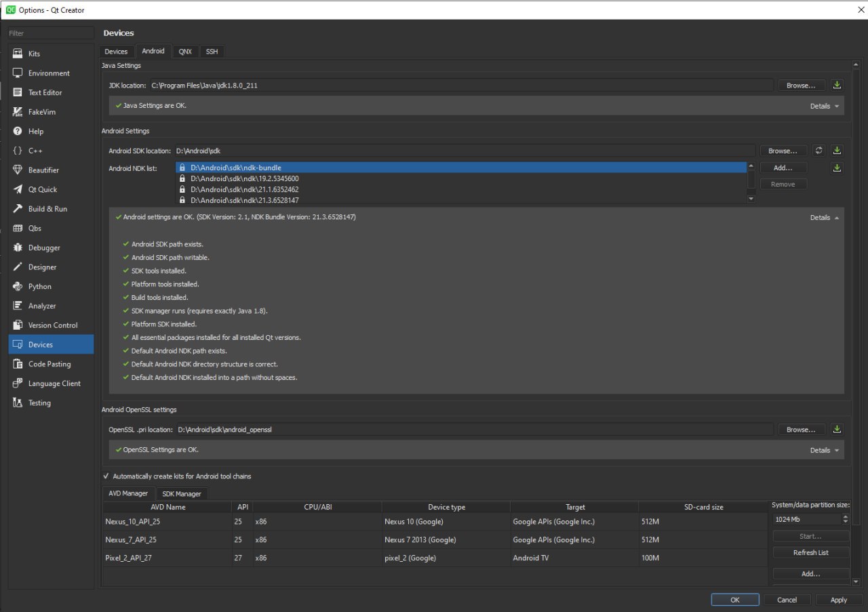Refresh the Android SDK location
This screenshot has height=612, width=868.
point(818,151)
